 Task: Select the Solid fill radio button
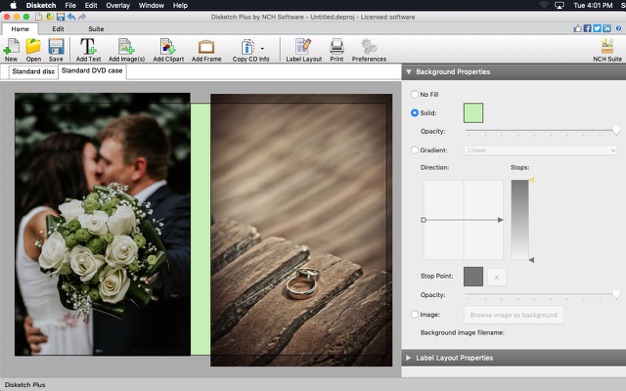click(x=414, y=113)
